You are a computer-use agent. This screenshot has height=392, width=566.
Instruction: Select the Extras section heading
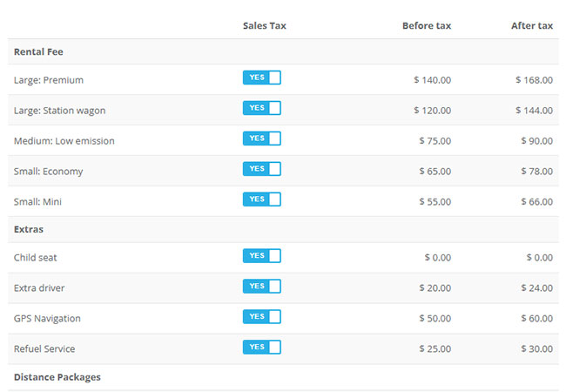coord(29,229)
